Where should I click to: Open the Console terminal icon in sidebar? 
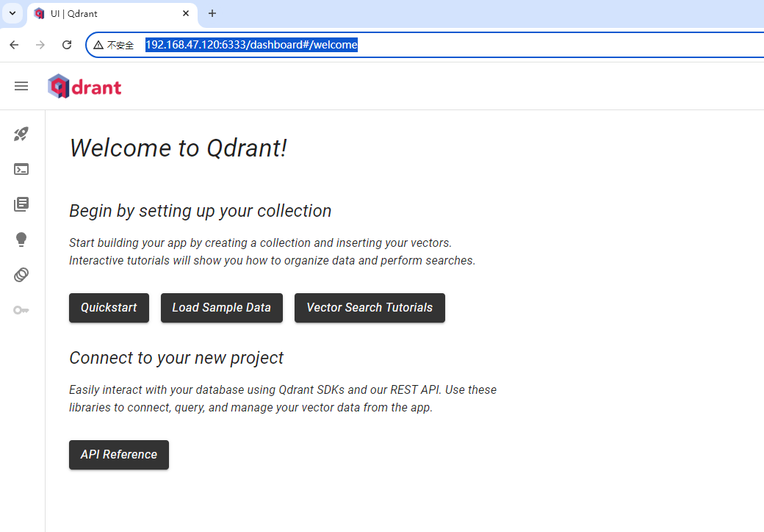21,169
